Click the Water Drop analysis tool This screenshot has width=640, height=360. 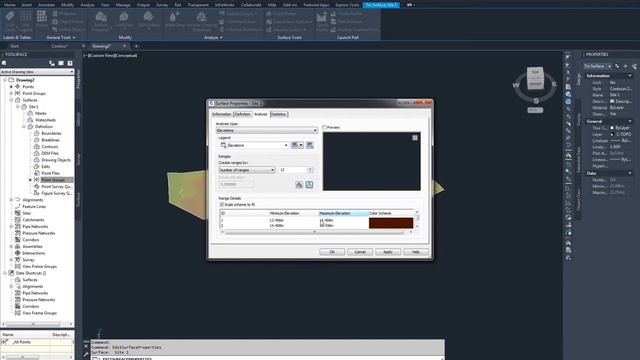174,20
